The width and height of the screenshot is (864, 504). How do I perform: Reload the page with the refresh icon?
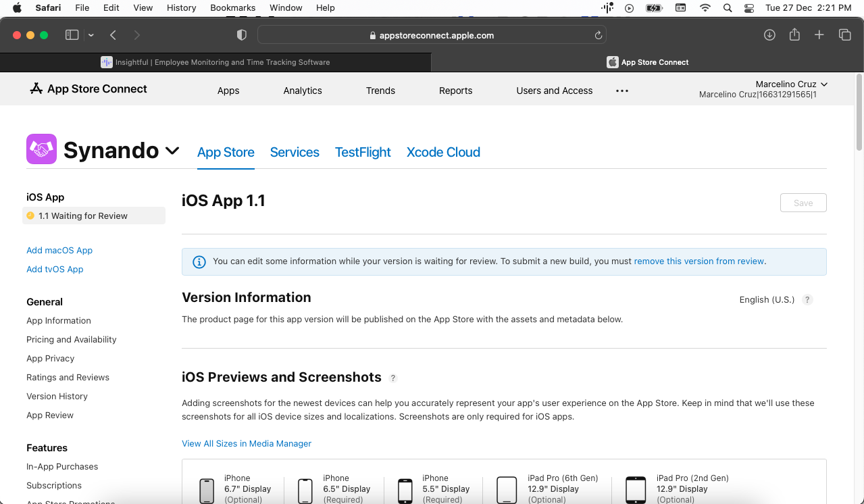pos(598,35)
